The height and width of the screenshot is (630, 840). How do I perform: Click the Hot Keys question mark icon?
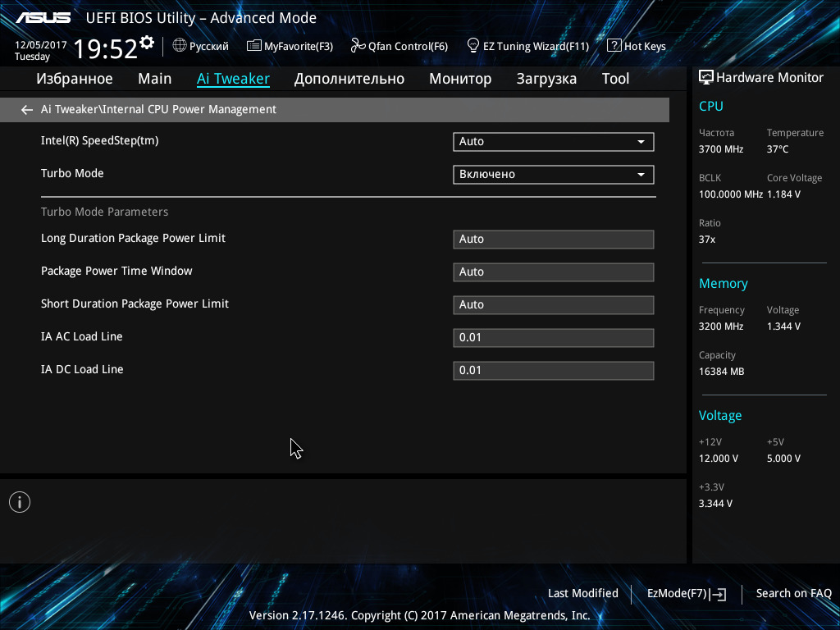click(614, 46)
